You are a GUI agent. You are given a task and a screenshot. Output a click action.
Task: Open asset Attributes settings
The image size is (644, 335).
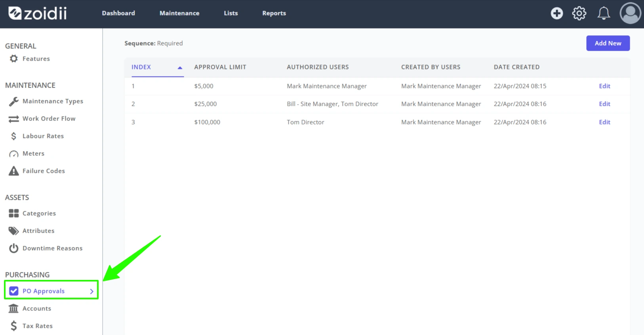click(x=38, y=231)
